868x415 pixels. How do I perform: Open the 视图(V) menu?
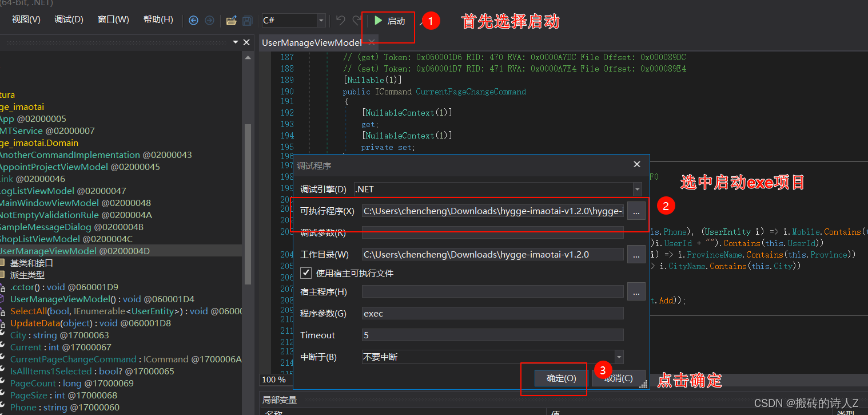(26, 19)
